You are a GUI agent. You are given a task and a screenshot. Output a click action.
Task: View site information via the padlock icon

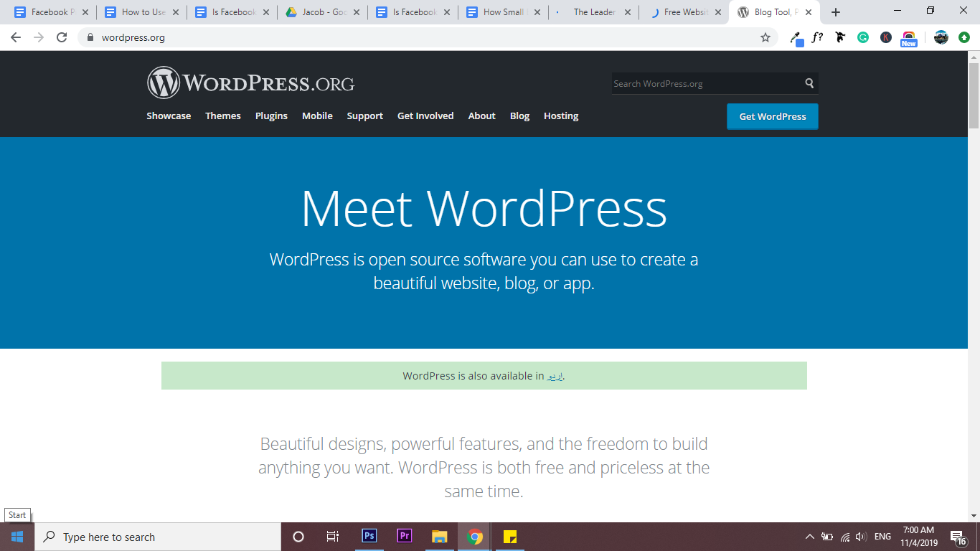[x=90, y=37]
